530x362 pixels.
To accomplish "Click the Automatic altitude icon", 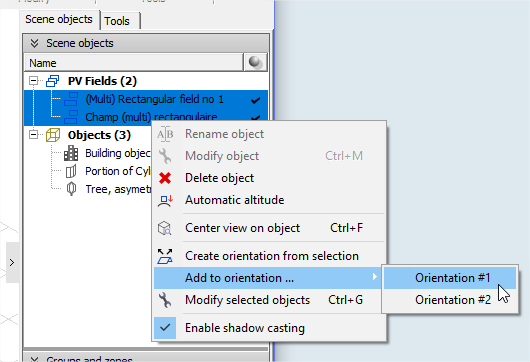I will pos(165,200).
